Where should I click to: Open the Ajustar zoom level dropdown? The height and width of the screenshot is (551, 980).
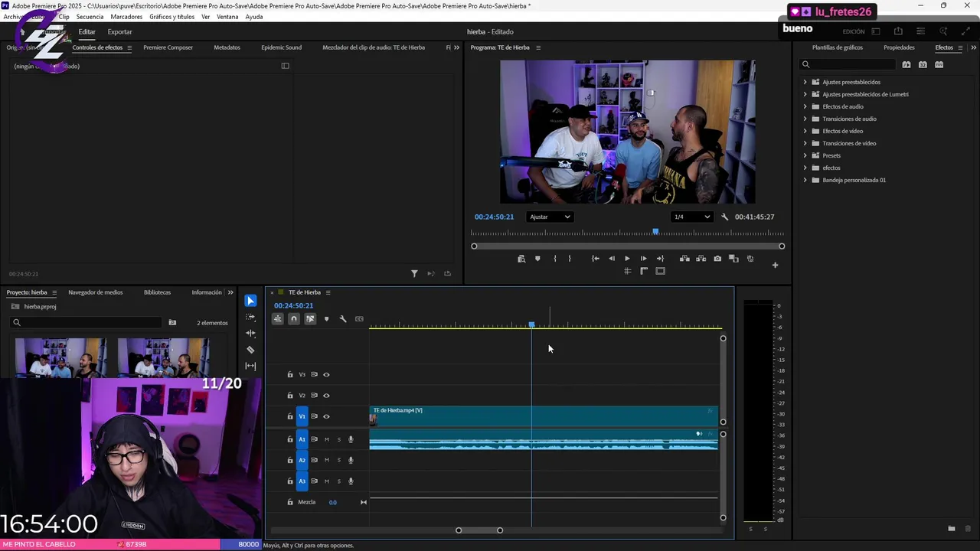(550, 217)
